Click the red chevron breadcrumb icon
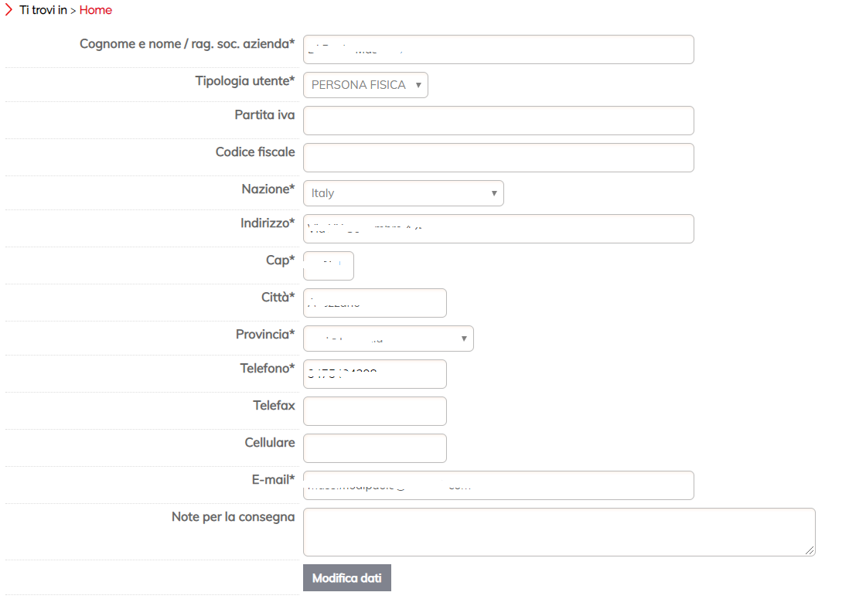Viewport: 849px width, 616px height. coord(9,10)
